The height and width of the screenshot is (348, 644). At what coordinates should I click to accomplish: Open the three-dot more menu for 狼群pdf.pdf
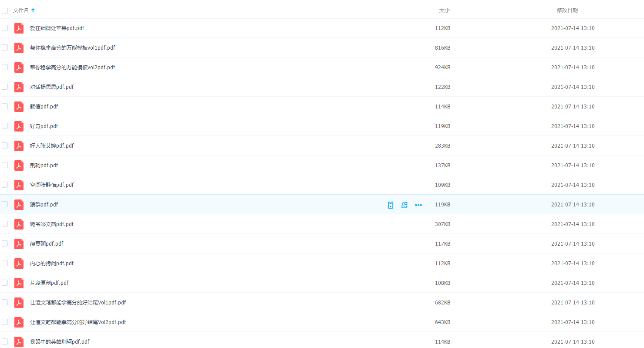(x=418, y=205)
